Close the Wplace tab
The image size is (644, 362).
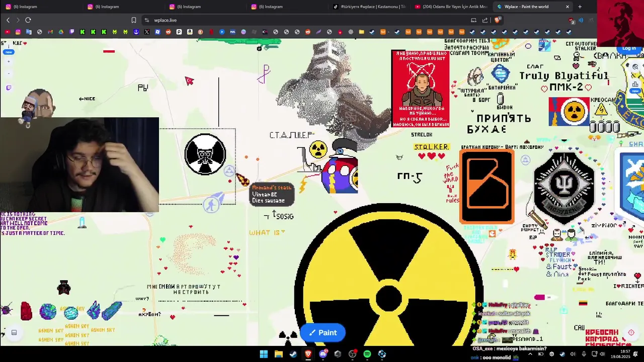tap(568, 7)
